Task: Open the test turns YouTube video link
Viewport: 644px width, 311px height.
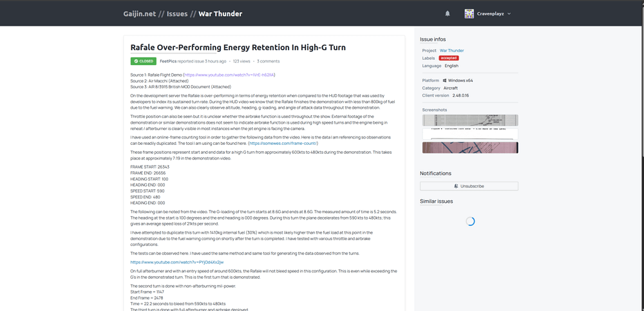Action: tap(177, 262)
